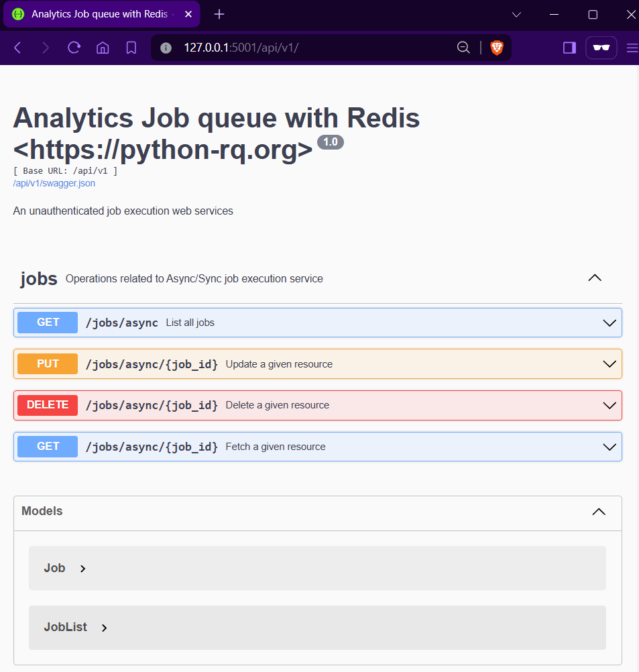This screenshot has height=672, width=639.
Task: Open the glasses icon button in toolbar
Action: pyautogui.click(x=601, y=48)
